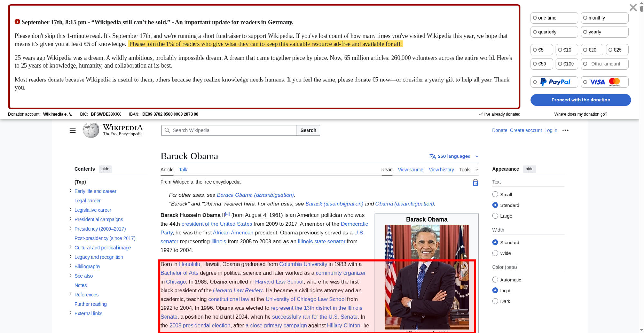Select one-time donation frequency
The image size is (644, 333).
click(554, 18)
